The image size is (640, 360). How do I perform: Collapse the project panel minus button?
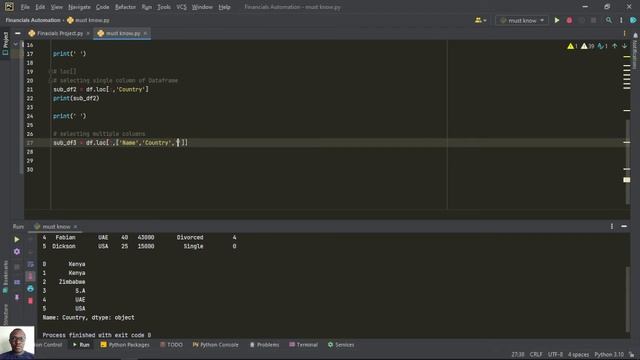point(18,33)
